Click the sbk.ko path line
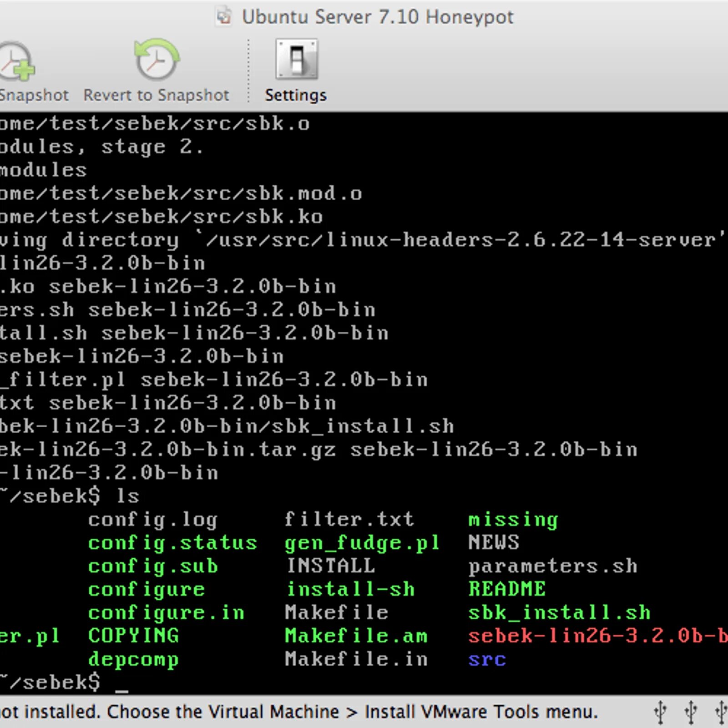Screen dimensions: 728x728 (x=162, y=217)
